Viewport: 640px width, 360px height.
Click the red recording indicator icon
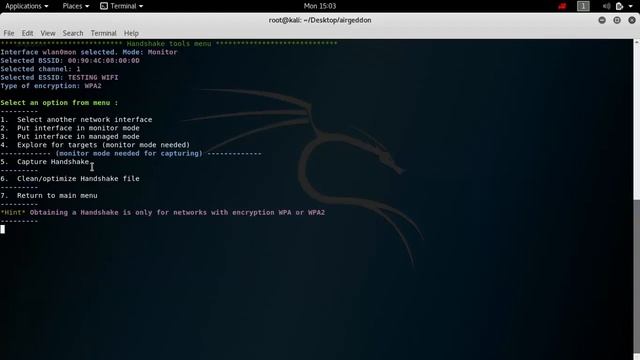pyautogui.click(x=562, y=6)
